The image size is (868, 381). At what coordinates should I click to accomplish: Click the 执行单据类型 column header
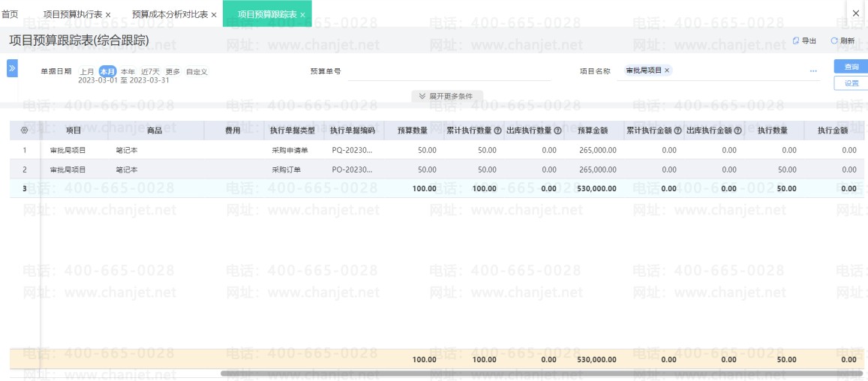[293, 130]
